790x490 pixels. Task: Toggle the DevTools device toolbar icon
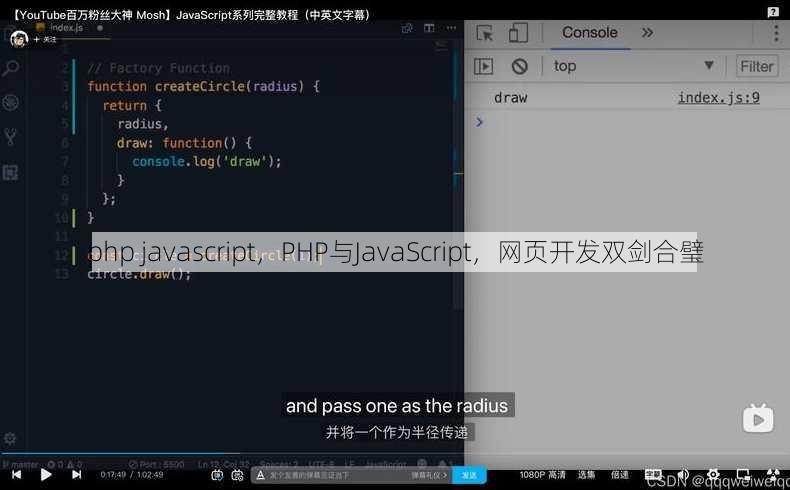coord(518,33)
